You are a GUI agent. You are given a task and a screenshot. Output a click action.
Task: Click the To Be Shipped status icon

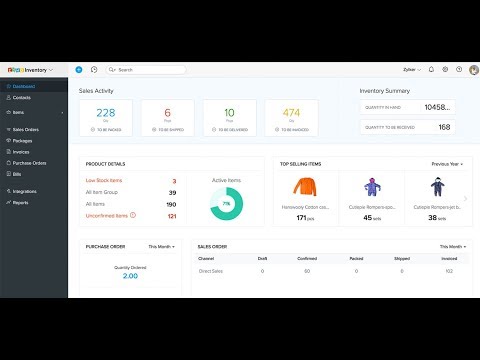154,129
